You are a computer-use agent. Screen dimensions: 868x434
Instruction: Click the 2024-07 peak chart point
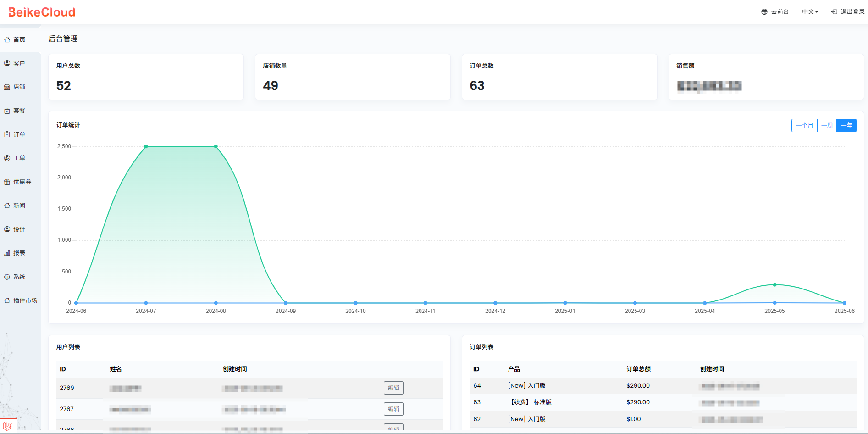coord(146,146)
